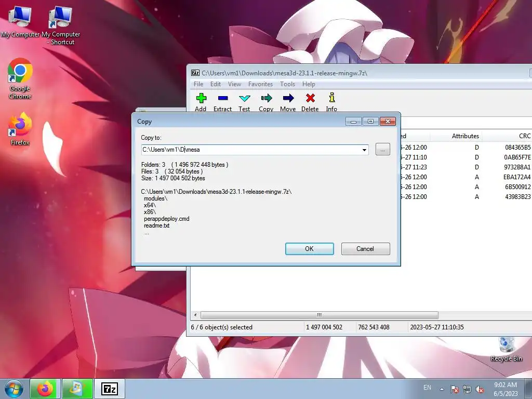Image resolution: width=532 pixels, height=399 pixels.
Task: Click the horizontal scrollbar thumb in 7-Zip
Action: click(320, 315)
